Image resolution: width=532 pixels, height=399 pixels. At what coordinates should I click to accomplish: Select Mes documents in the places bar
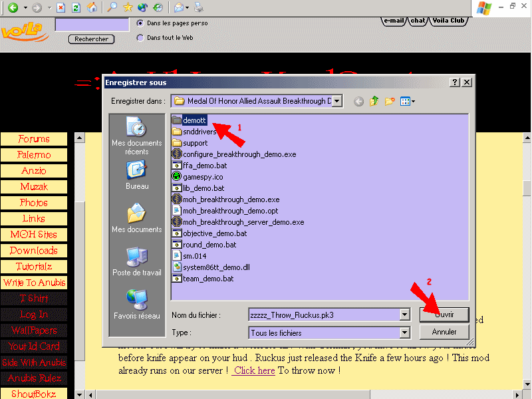coord(137,218)
